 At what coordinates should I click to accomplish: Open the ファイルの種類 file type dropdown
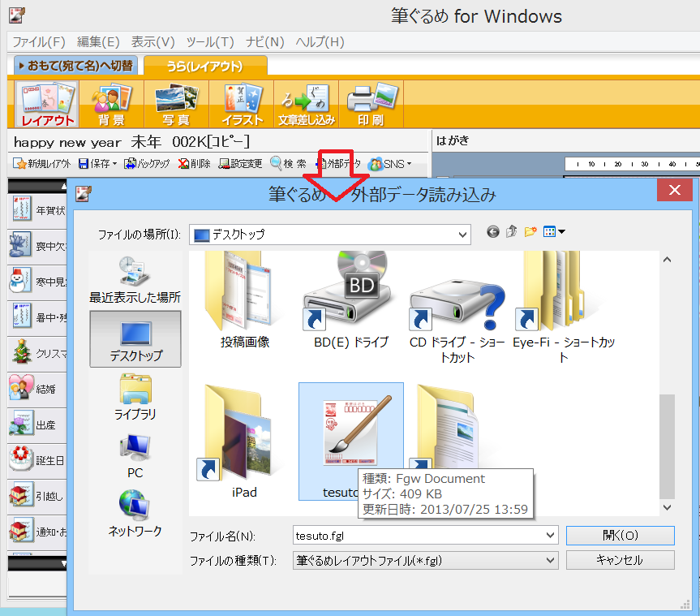coord(552,560)
